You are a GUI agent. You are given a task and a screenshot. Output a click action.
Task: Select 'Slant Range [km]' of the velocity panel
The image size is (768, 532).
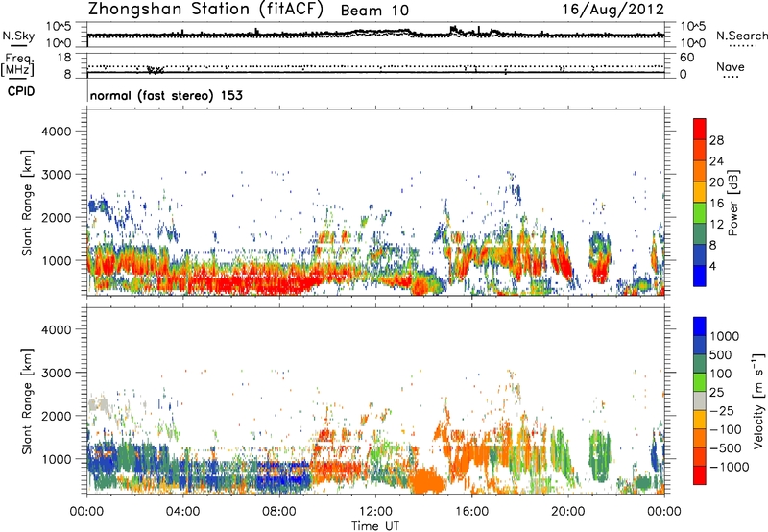(27, 400)
